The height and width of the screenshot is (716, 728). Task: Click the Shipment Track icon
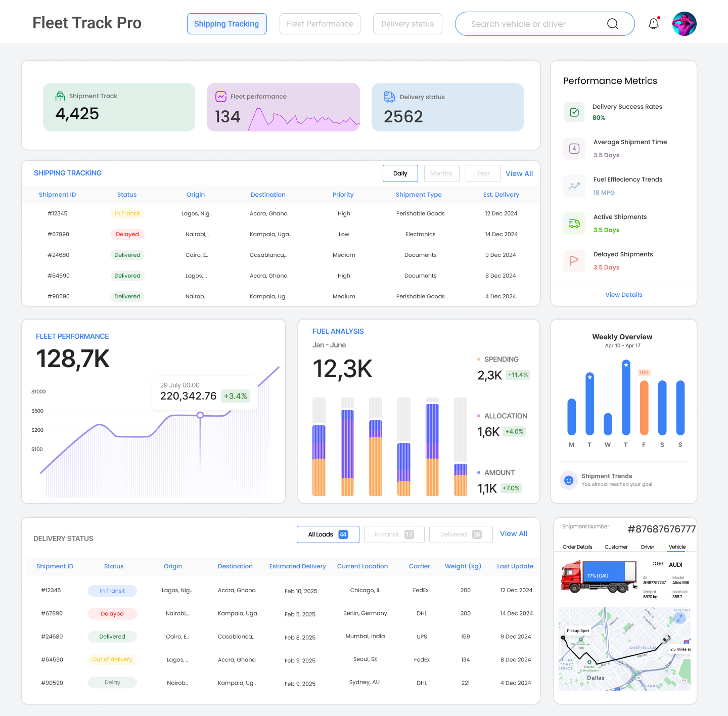point(60,96)
